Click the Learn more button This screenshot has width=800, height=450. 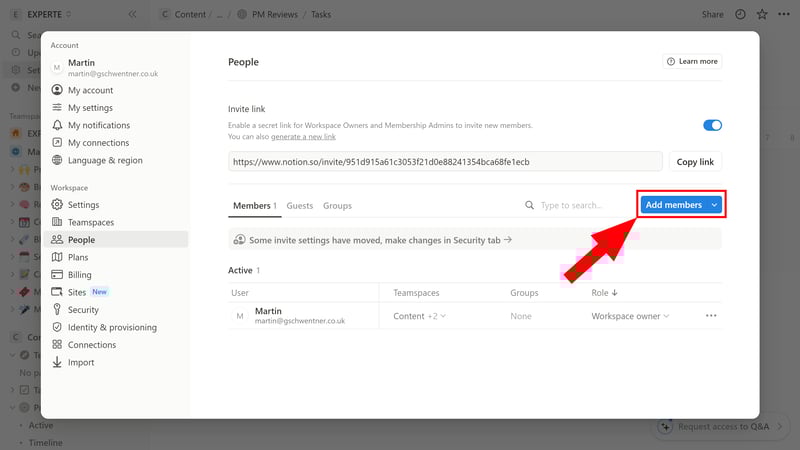click(692, 61)
